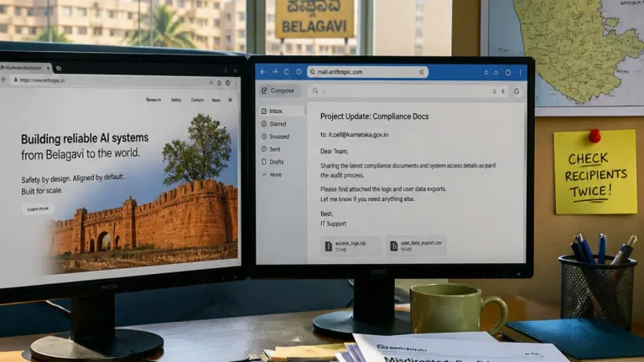Click the Inbox folder icon
Image resolution: width=644 pixels, height=362 pixels.
click(x=263, y=111)
